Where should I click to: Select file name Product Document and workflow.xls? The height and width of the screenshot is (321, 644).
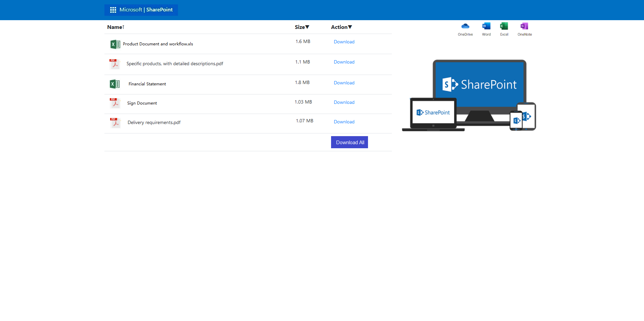click(x=158, y=44)
